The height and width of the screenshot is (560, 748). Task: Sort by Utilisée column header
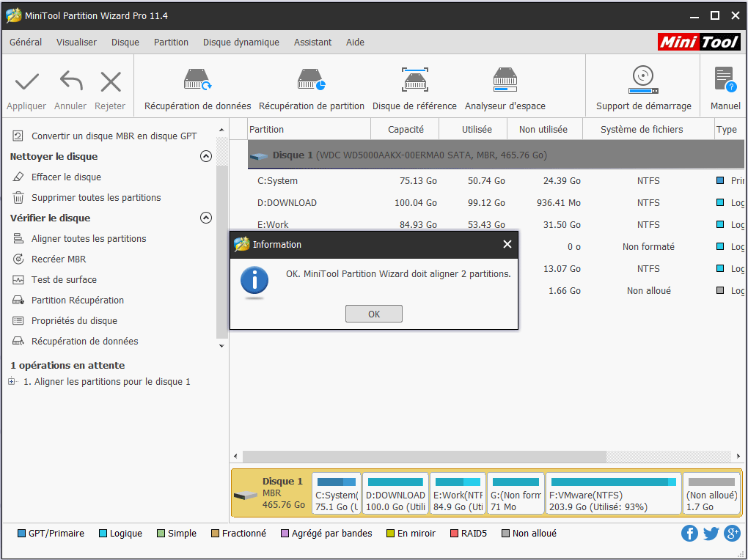point(473,129)
